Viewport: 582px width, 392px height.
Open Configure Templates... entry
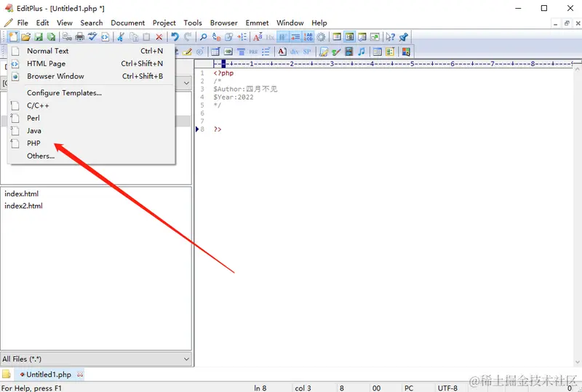pos(92,93)
